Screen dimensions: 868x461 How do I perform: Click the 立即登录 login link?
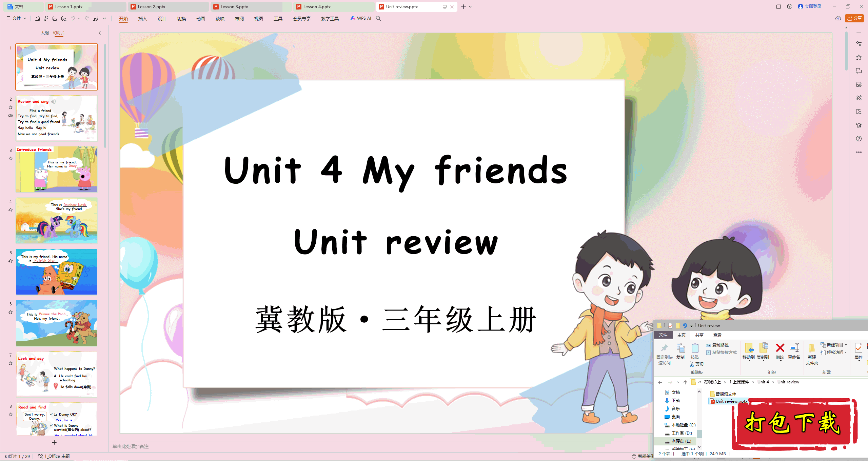(810, 6)
